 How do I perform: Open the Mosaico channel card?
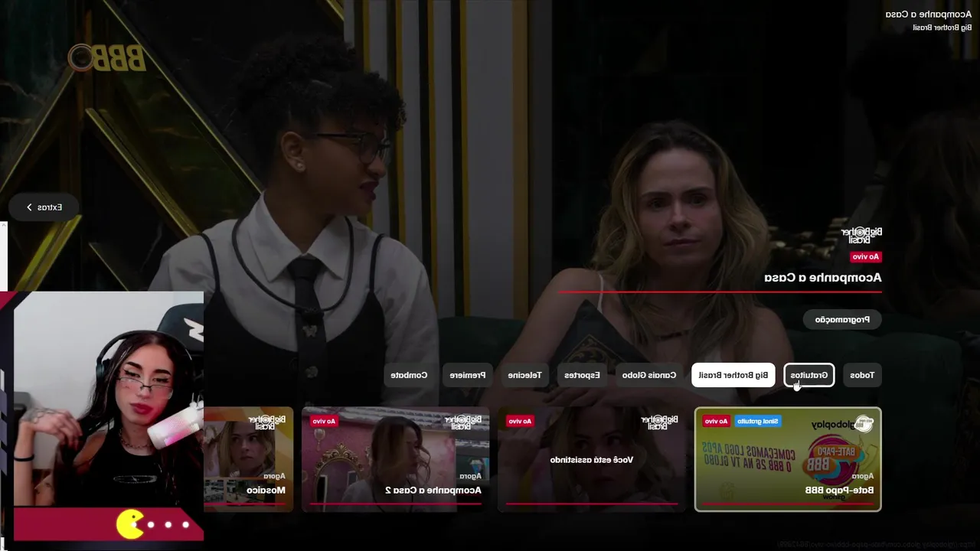249,459
